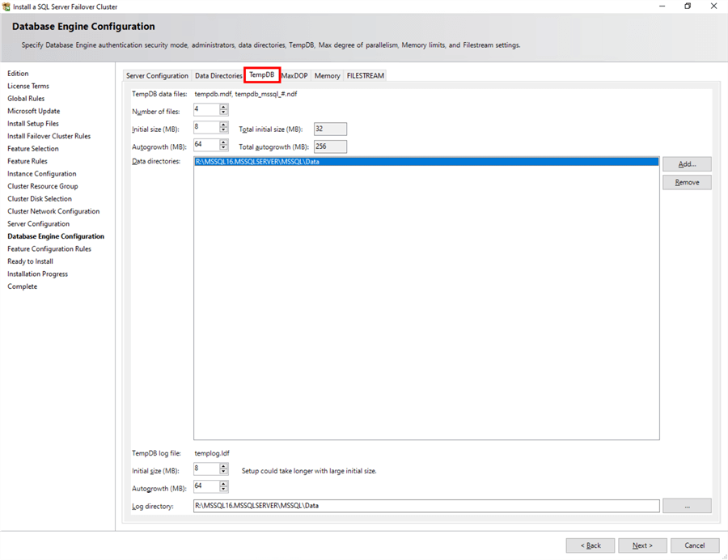Click Complete step in sidebar
This screenshot has height=560, width=728.
coord(23,286)
